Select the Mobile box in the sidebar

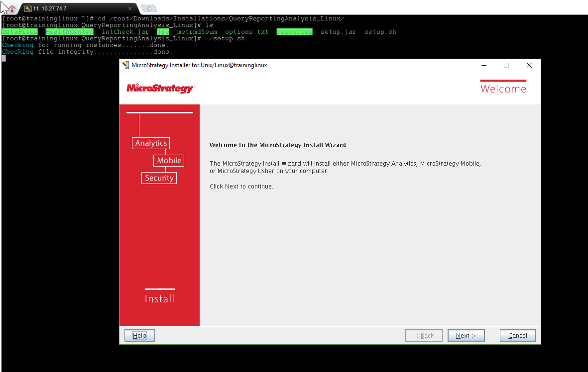pyautogui.click(x=169, y=161)
